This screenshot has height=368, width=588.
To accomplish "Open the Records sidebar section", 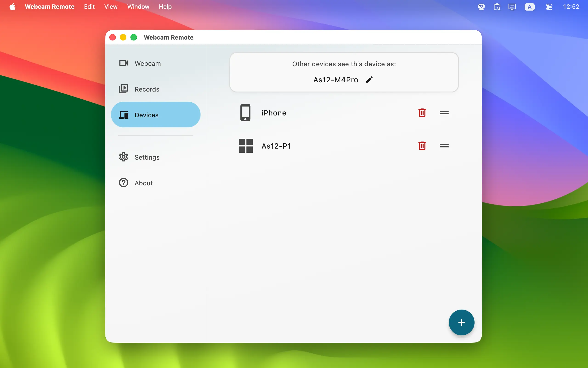I will tap(155, 89).
